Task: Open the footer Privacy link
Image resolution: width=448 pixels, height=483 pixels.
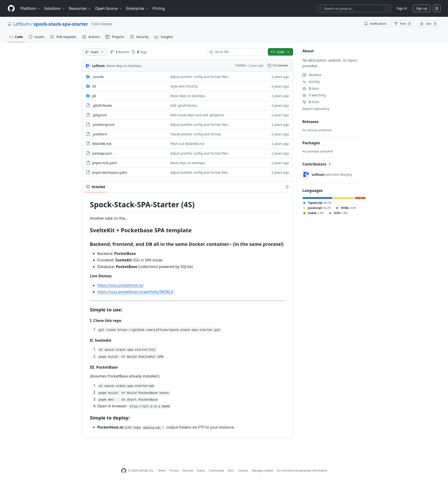Action: [x=174, y=470]
